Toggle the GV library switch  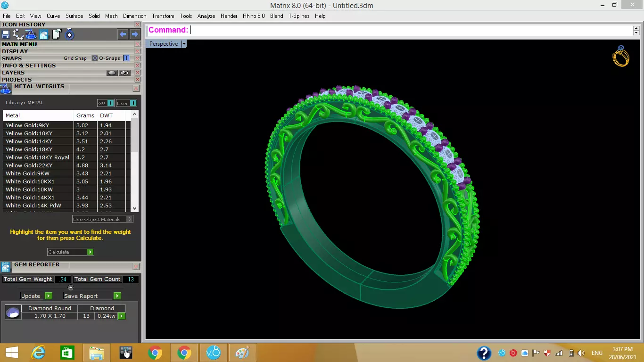[111, 103]
